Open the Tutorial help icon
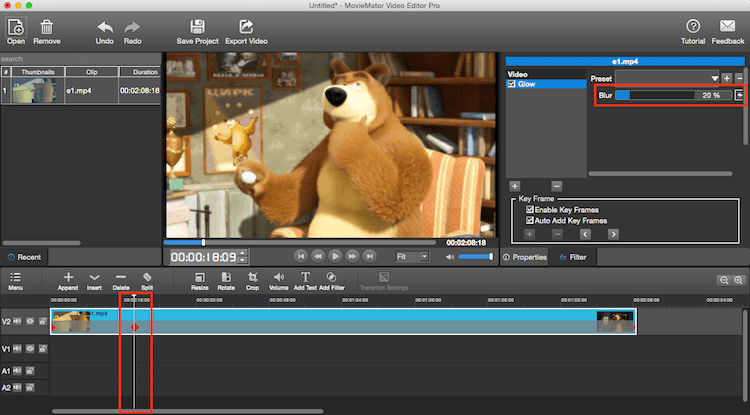This screenshot has height=415, width=750. (693, 33)
